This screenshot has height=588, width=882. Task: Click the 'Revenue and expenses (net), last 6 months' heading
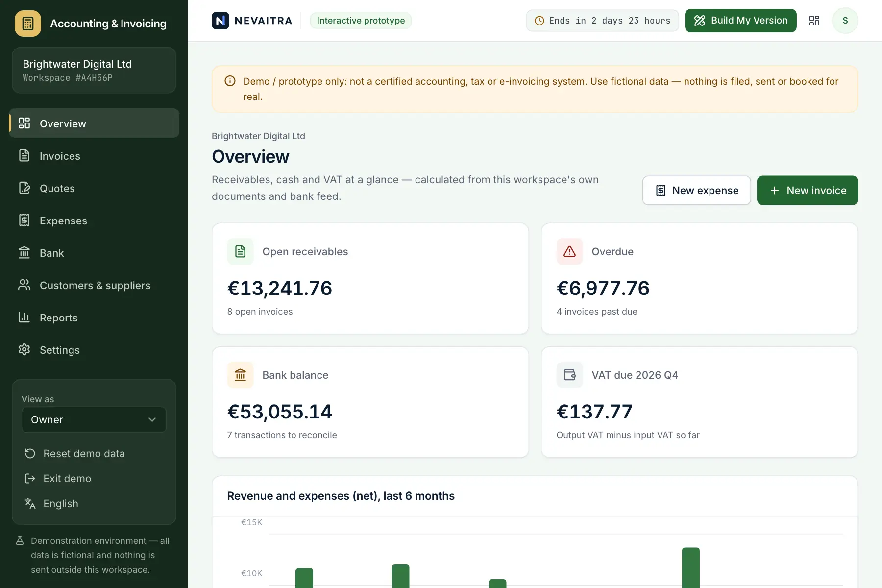coord(341,496)
